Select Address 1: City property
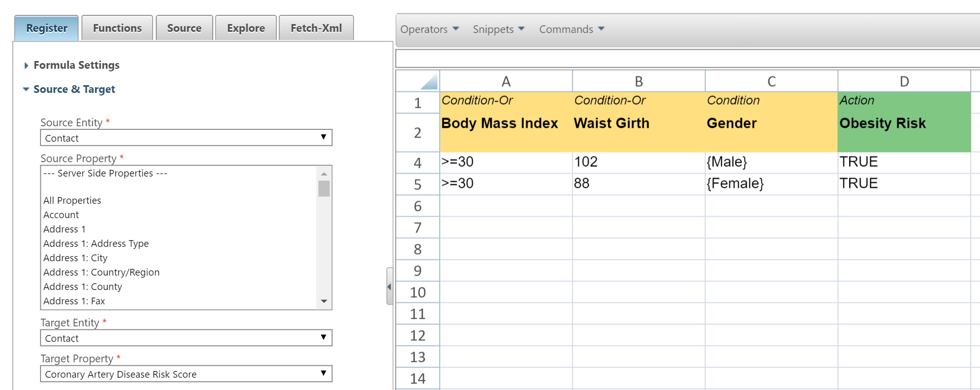980x390 pixels. point(179,258)
